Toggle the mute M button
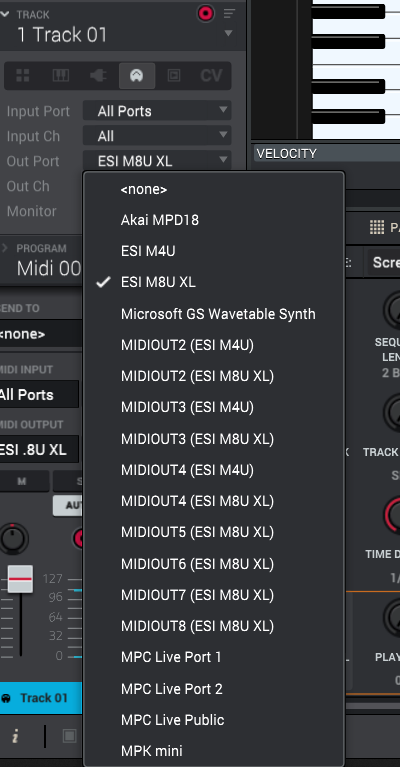This screenshot has width=400, height=767. pyautogui.click(x=22, y=481)
